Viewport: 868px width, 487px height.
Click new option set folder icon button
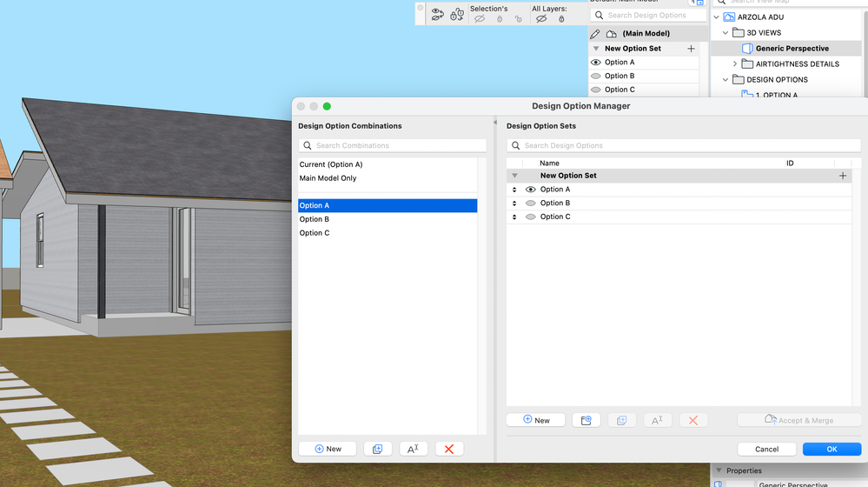click(586, 421)
